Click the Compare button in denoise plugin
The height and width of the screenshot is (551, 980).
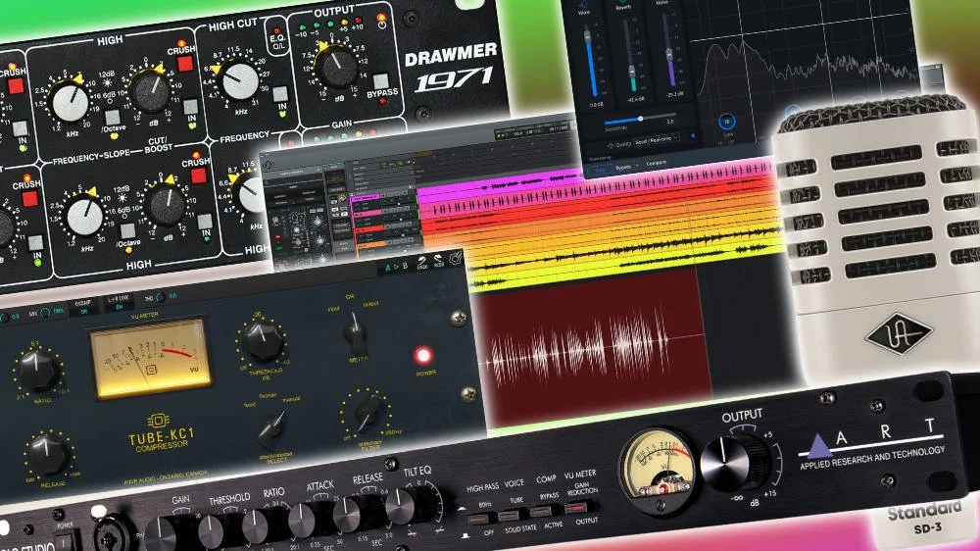click(656, 164)
